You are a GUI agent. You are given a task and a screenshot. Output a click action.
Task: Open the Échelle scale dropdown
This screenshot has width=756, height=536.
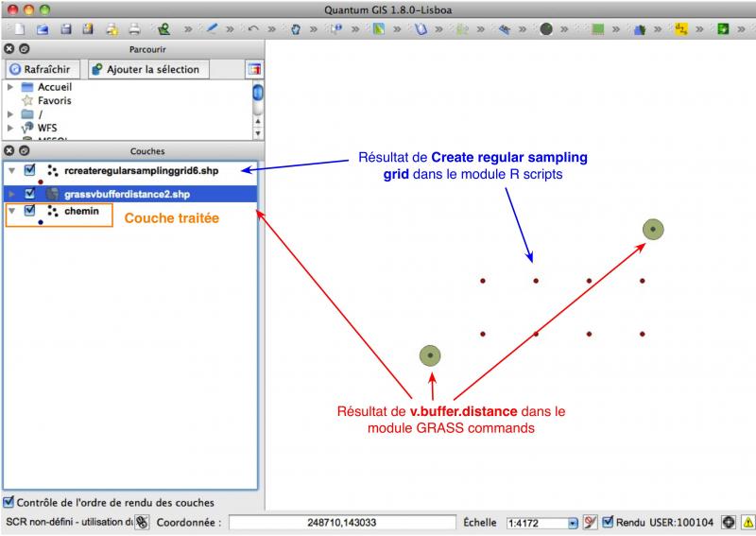[x=572, y=522]
